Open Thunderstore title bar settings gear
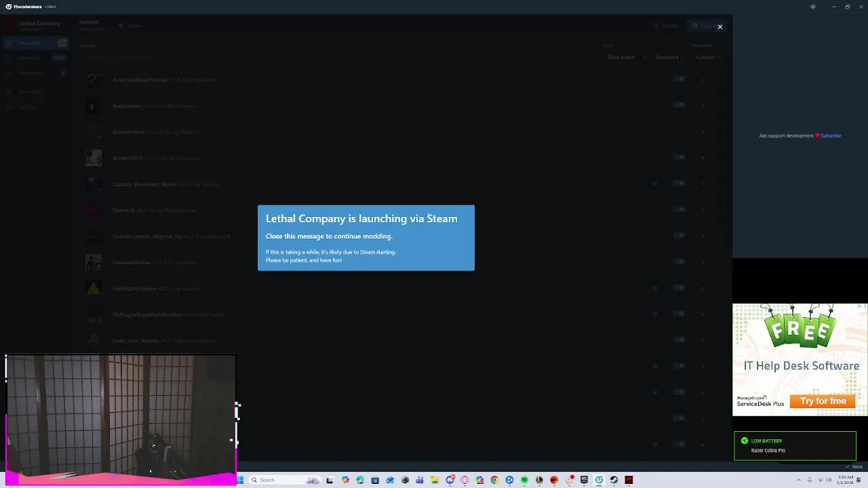The height and width of the screenshot is (488, 868). [813, 7]
